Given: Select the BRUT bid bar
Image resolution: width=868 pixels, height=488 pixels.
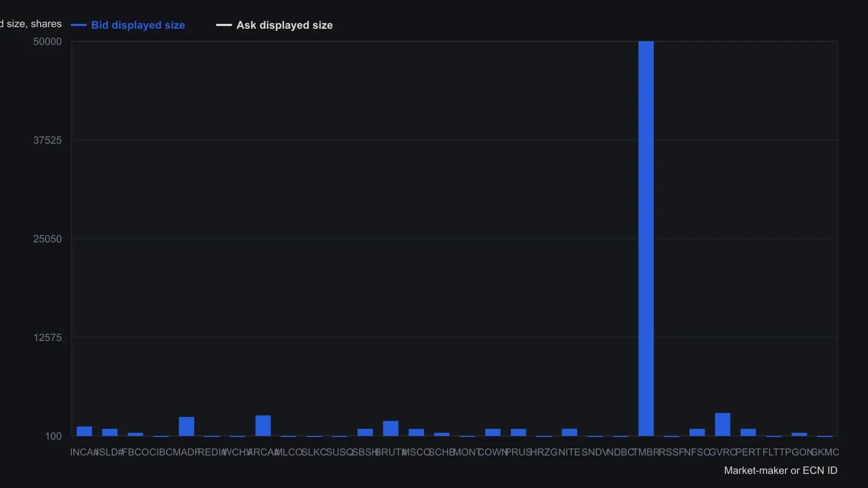Looking at the screenshot, I should click(391, 428).
